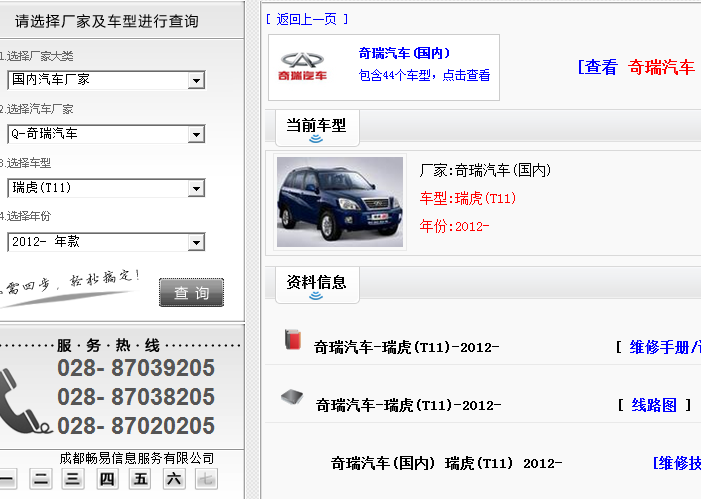Click 包含44个车型，点击查看 link
The width and height of the screenshot is (701, 499).
tap(424, 75)
